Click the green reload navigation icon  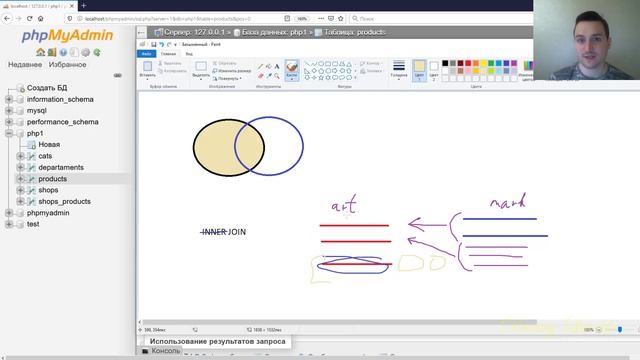pyautogui.click(x=97, y=52)
